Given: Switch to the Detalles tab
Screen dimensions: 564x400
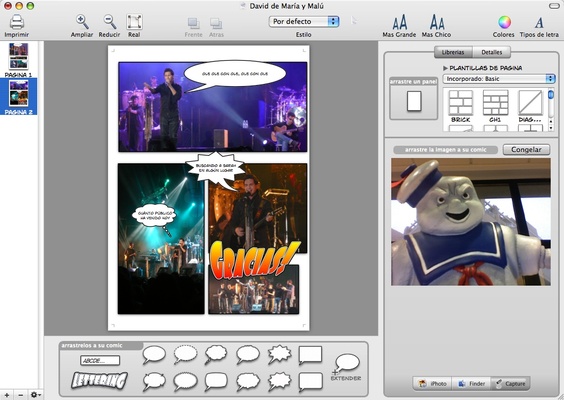Looking at the screenshot, I should [491, 52].
